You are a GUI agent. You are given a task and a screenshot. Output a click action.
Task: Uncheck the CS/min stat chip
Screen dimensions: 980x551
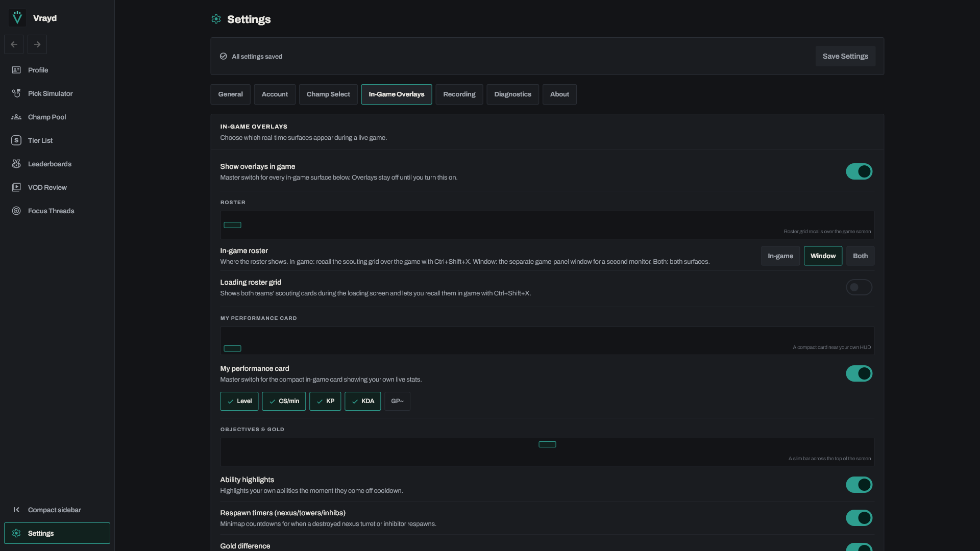(x=284, y=401)
